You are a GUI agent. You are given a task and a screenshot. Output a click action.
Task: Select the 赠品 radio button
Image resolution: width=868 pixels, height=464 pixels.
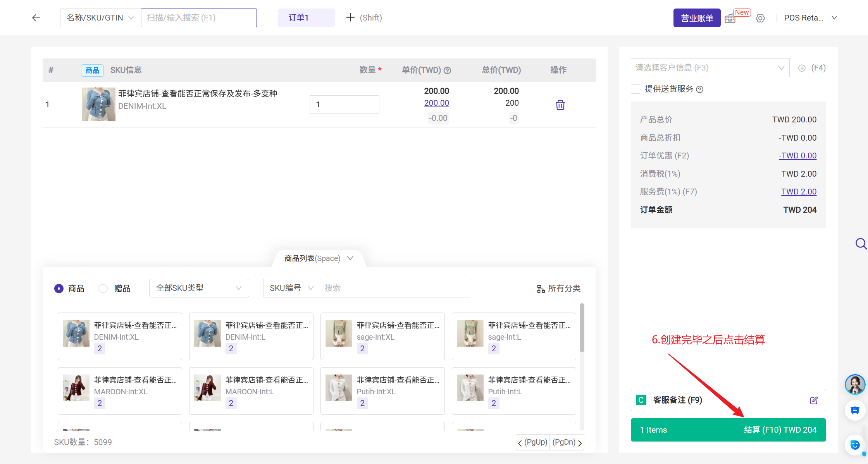click(103, 289)
